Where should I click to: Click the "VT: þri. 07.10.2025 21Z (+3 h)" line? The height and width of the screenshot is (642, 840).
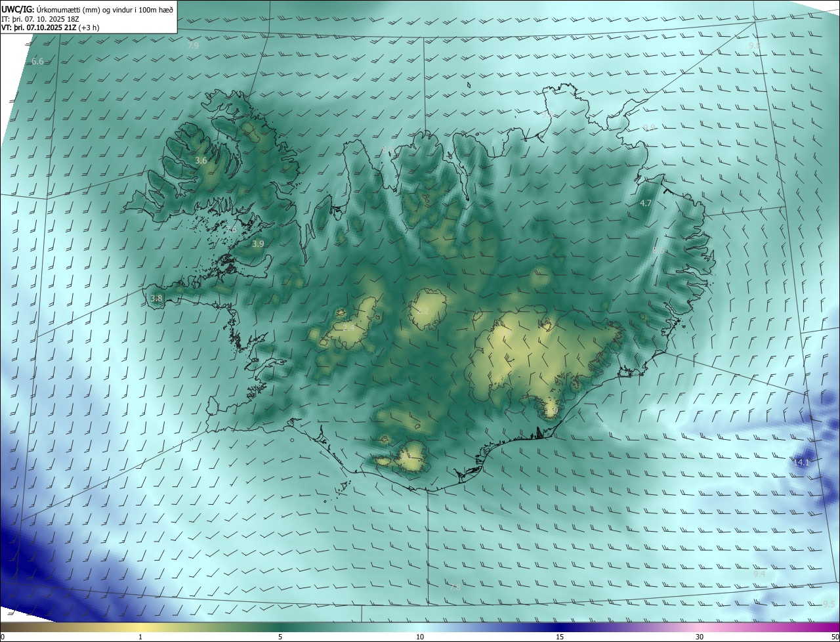(x=51, y=28)
